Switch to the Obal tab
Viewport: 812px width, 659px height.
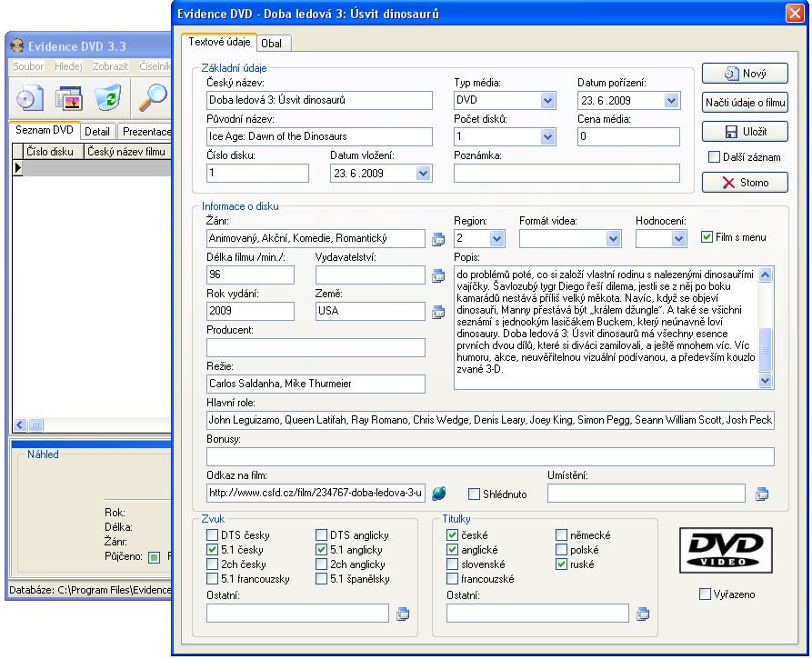[272, 44]
